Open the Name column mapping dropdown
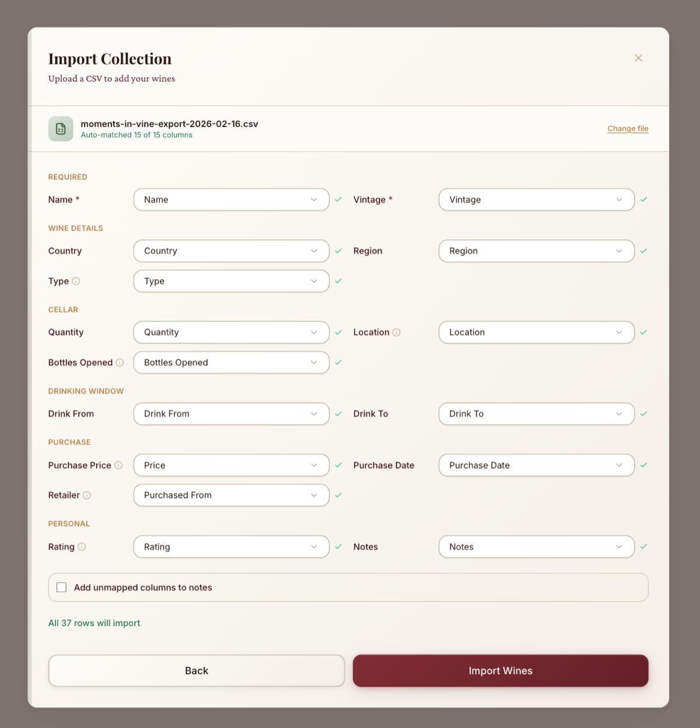 pyautogui.click(x=231, y=199)
